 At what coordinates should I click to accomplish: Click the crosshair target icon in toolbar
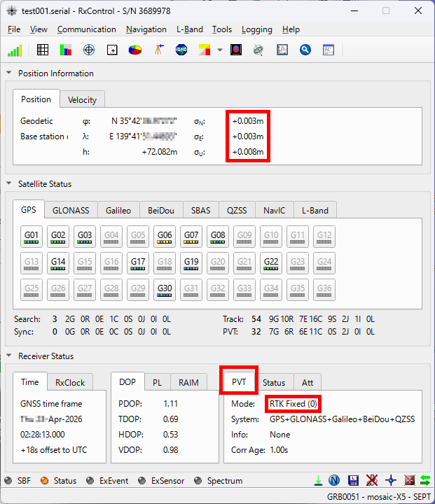tap(89, 50)
